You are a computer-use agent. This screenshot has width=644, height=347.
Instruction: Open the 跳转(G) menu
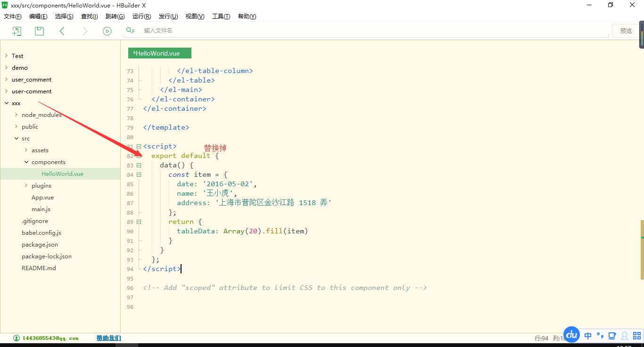[115, 17]
